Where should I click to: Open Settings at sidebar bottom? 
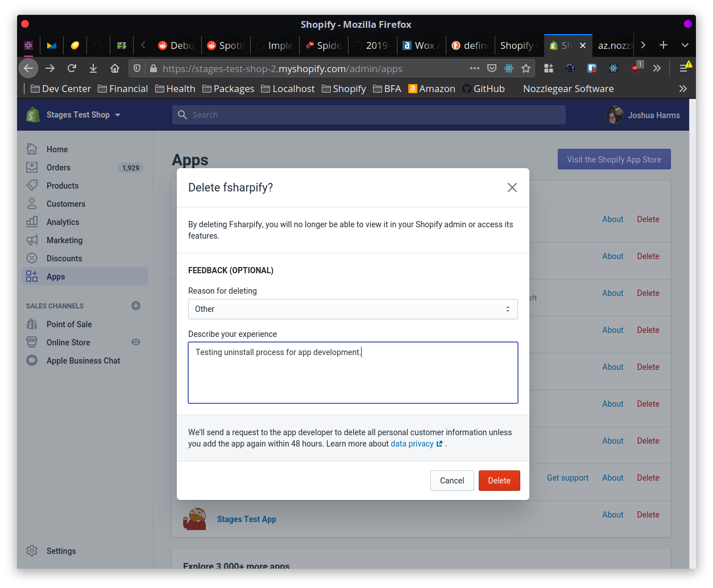click(x=61, y=551)
